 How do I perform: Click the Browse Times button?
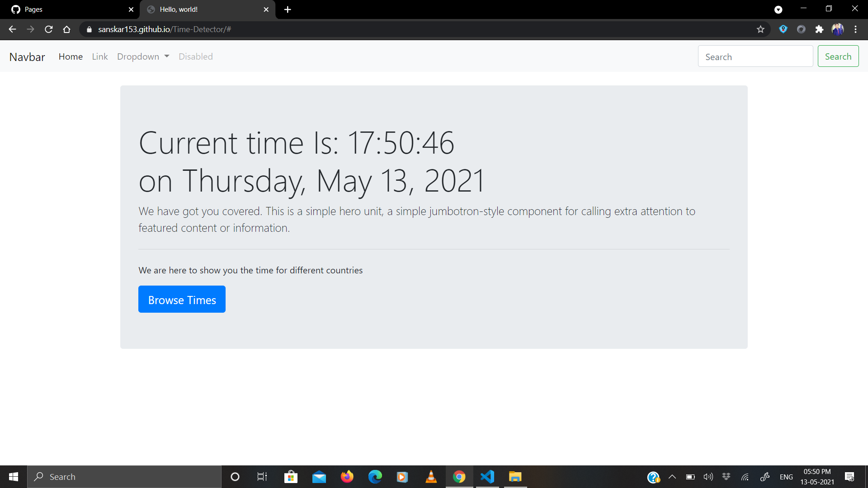(x=182, y=299)
